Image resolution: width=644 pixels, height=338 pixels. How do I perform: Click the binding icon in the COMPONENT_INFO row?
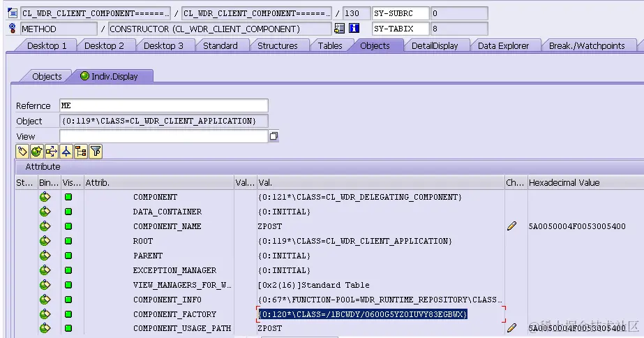tap(45, 300)
